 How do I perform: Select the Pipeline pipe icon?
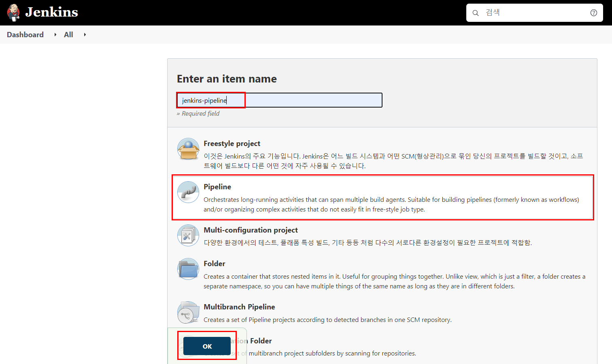click(x=188, y=192)
